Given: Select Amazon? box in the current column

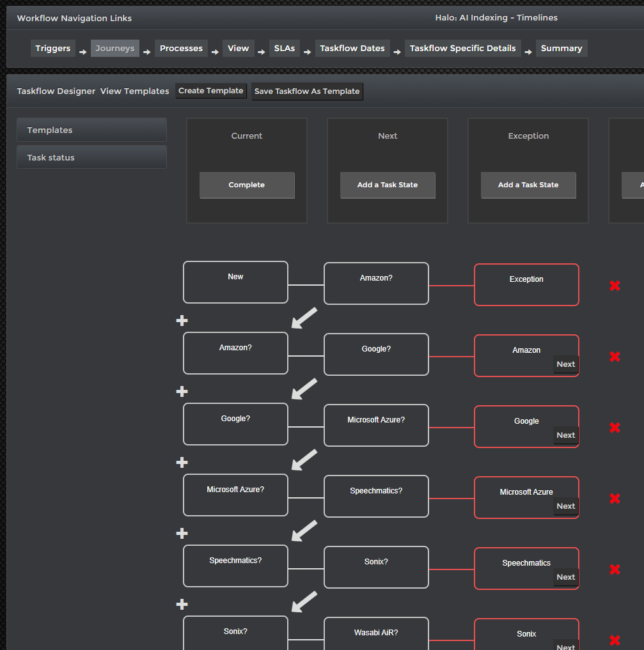Looking at the screenshot, I should (x=235, y=353).
